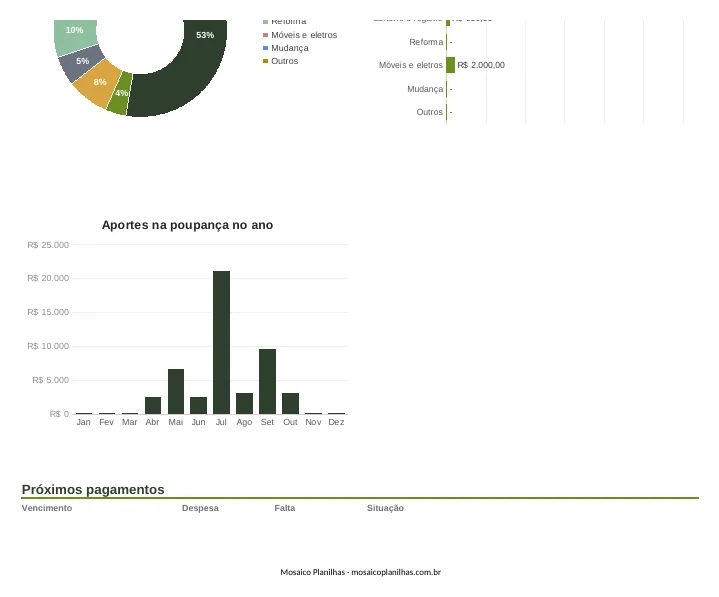The width and height of the screenshot is (719, 597).
Task: Click the Set bar in savings chart
Action: [267, 381]
